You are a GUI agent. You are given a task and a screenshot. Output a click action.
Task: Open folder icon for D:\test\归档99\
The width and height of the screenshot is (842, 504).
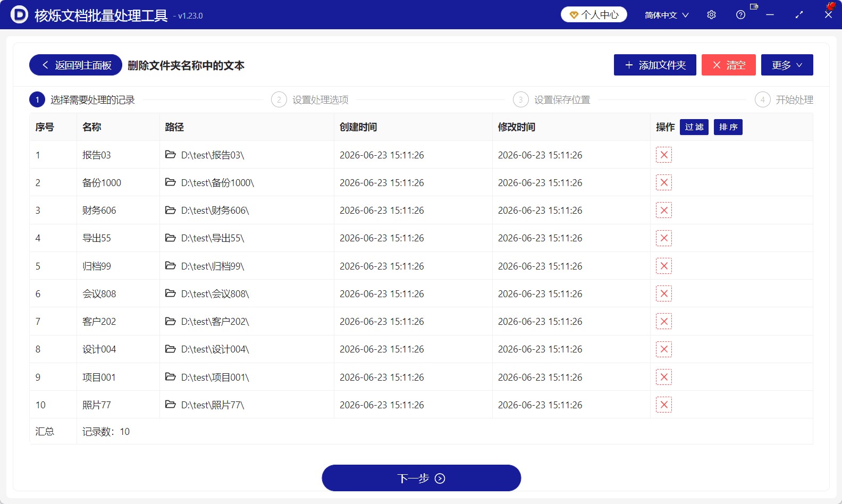click(x=170, y=265)
